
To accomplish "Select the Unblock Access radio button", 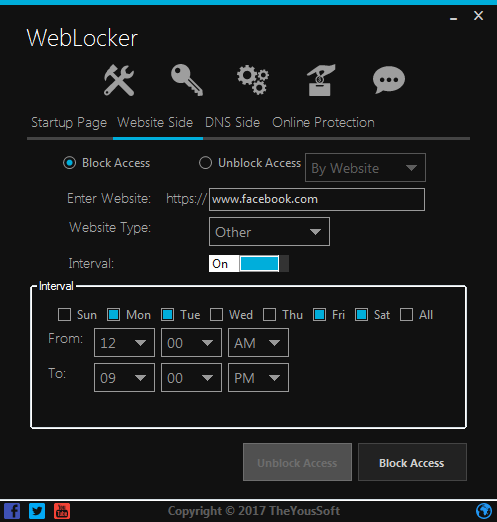I will [205, 163].
